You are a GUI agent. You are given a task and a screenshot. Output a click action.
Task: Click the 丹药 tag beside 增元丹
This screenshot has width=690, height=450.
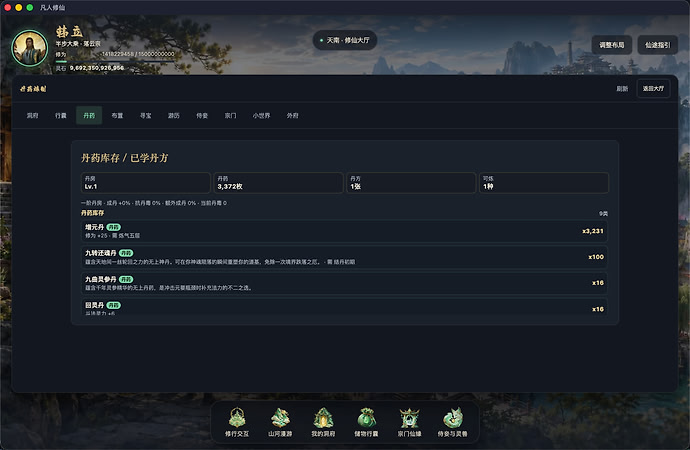(114, 227)
